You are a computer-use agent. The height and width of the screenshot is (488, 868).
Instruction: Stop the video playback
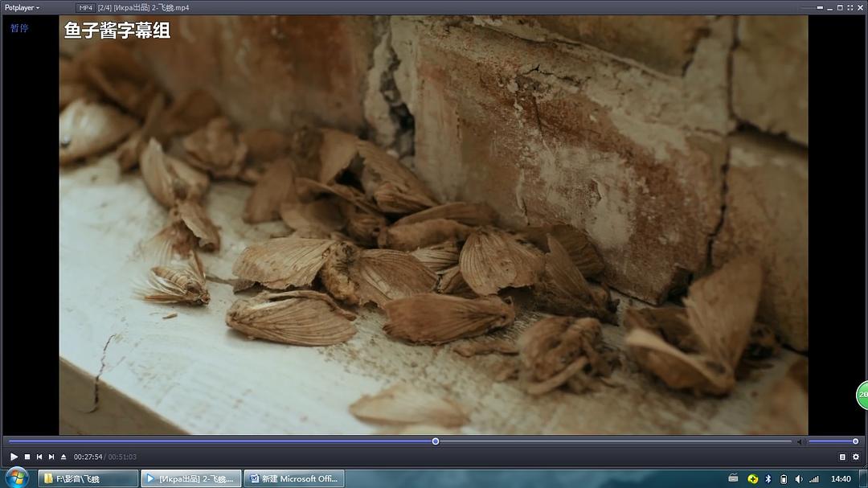pos(27,457)
